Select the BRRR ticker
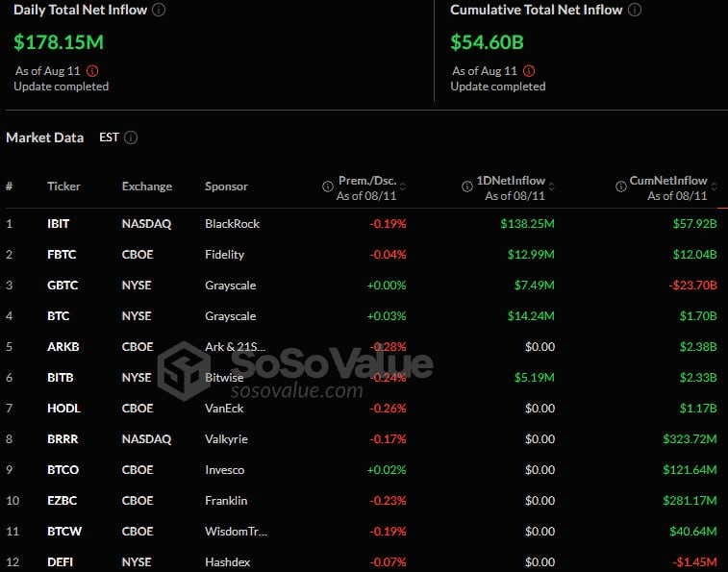This screenshot has height=572, width=728. click(x=63, y=438)
